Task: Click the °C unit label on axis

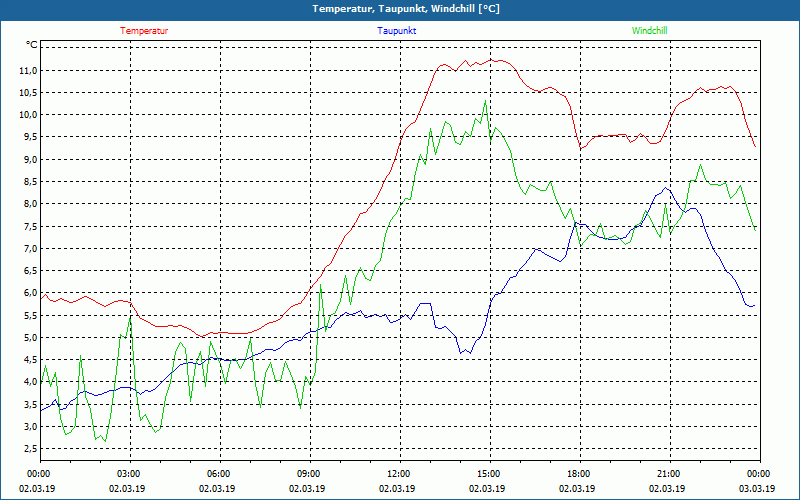Action: coord(32,45)
